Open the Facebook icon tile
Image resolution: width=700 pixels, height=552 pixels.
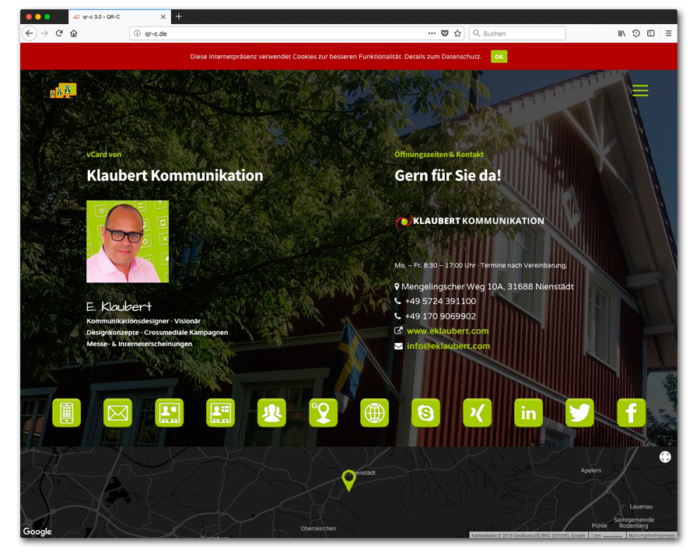[x=631, y=413]
